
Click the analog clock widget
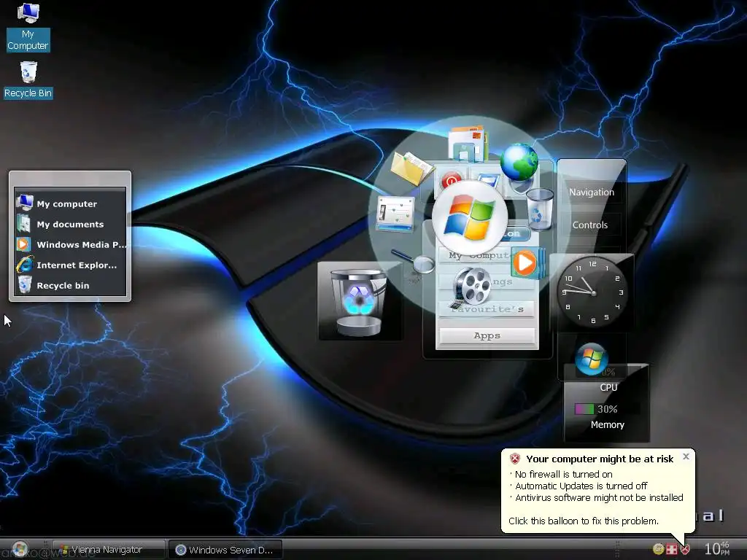click(592, 292)
